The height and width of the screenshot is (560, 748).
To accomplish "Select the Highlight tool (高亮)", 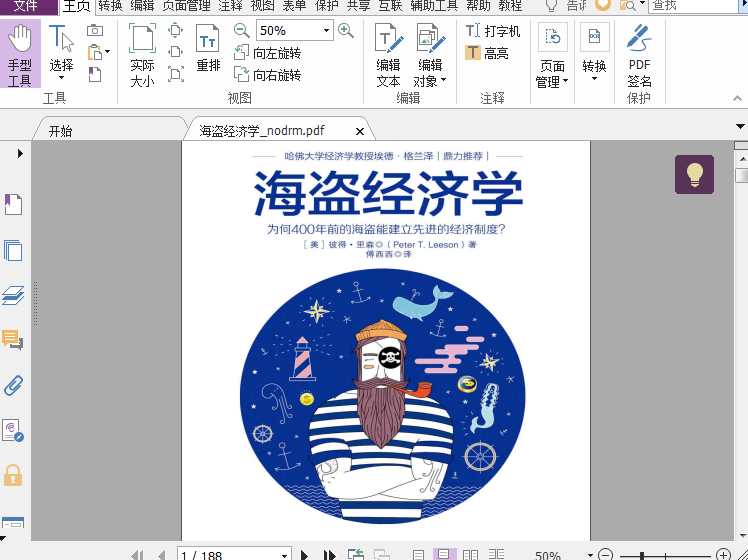I will [x=487, y=53].
